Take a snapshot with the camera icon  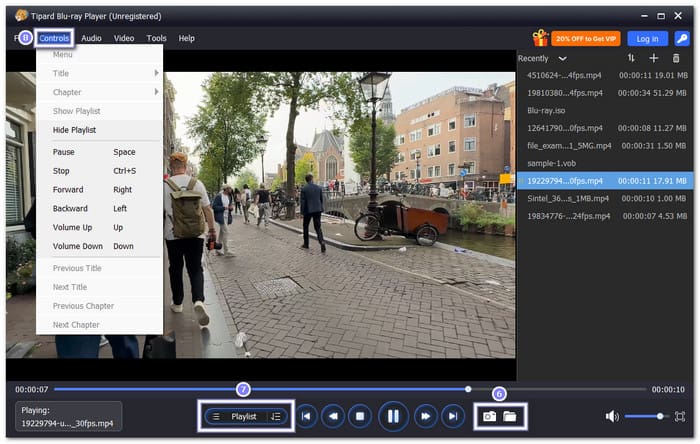point(489,416)
